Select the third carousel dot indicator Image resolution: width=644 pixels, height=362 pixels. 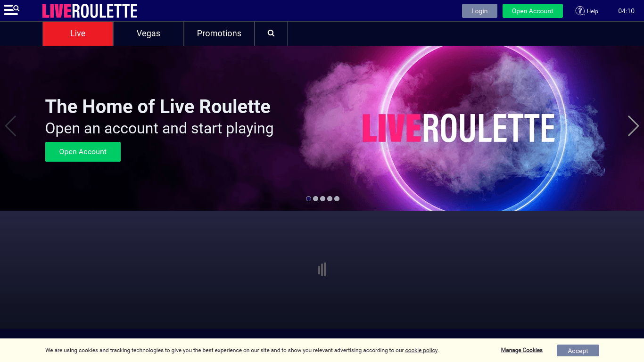tap(323, 199)
